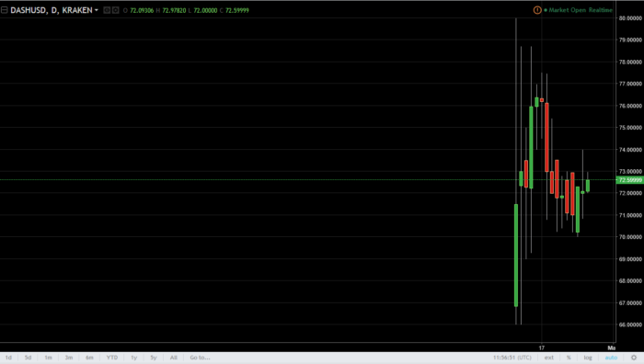Switch to the 6m time range
644x364 pixels.
pos(89,358)
